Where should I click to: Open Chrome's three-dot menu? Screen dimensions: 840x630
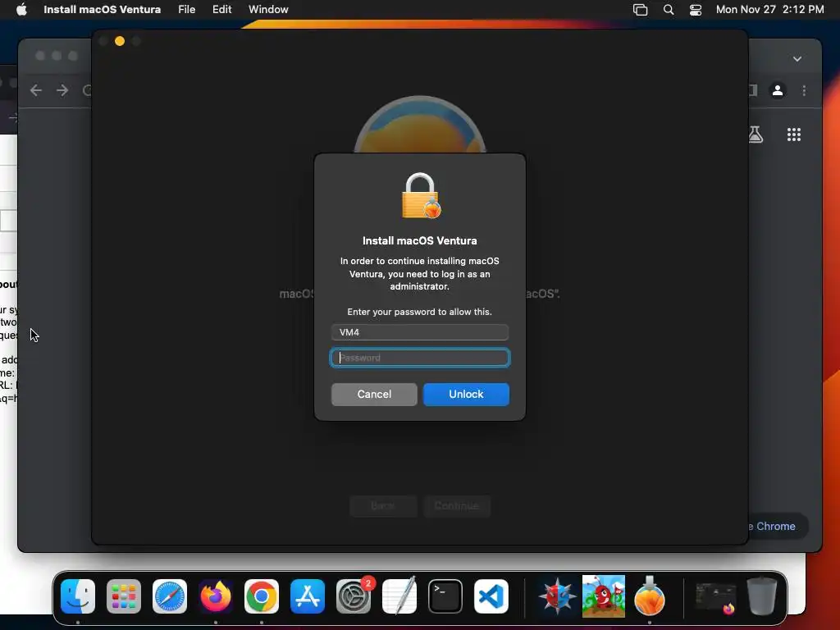(x=804, y=90)
